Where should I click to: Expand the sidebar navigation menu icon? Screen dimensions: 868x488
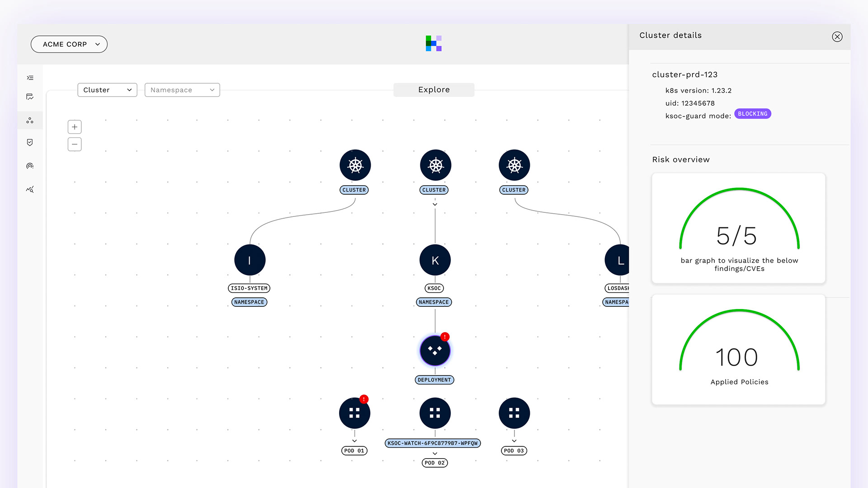point(30,78)
